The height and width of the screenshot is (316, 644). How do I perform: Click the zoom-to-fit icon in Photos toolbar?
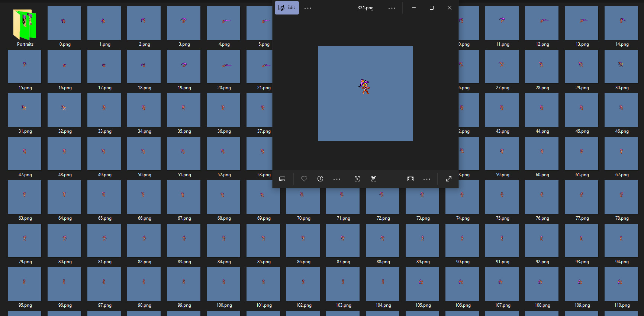[x=410, y=179]
